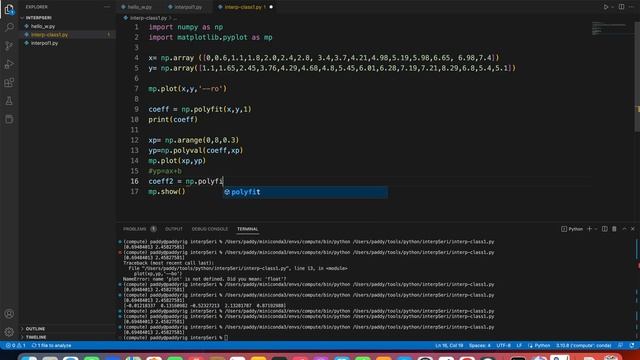Open the PROBLEMS panel tab
640x360 pixels.
point(135,229)
